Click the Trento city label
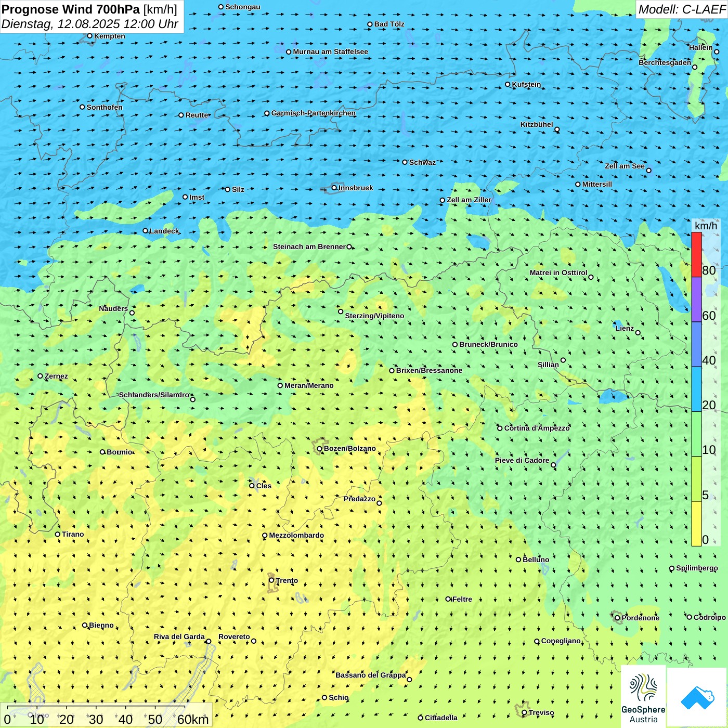This screenshot has width=728, height=728. point(287,580)
